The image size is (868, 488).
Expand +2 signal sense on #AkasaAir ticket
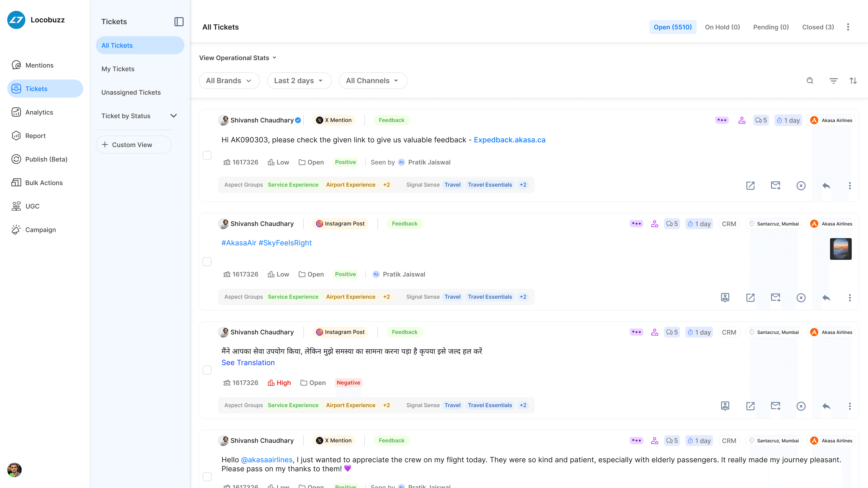(523, 297)
